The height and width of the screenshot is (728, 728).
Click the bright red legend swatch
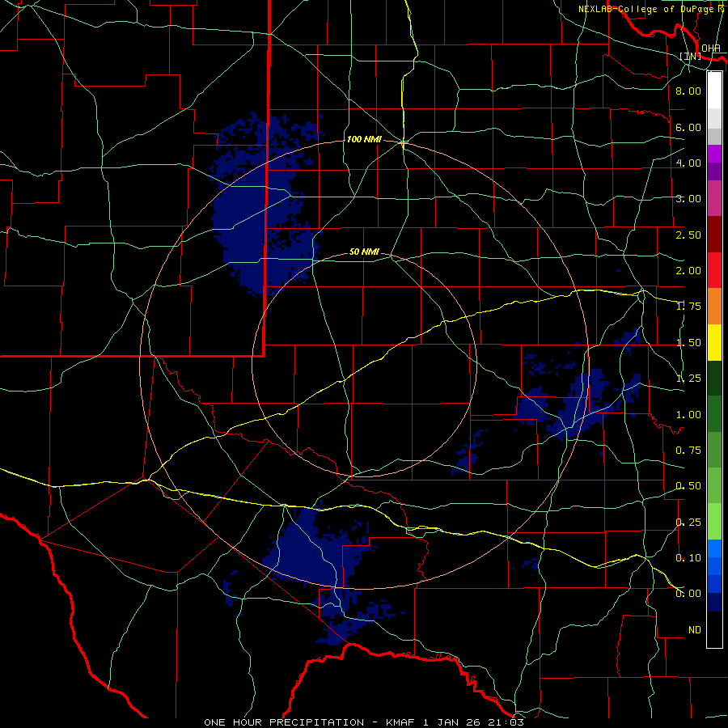click(x=714, y=270)
